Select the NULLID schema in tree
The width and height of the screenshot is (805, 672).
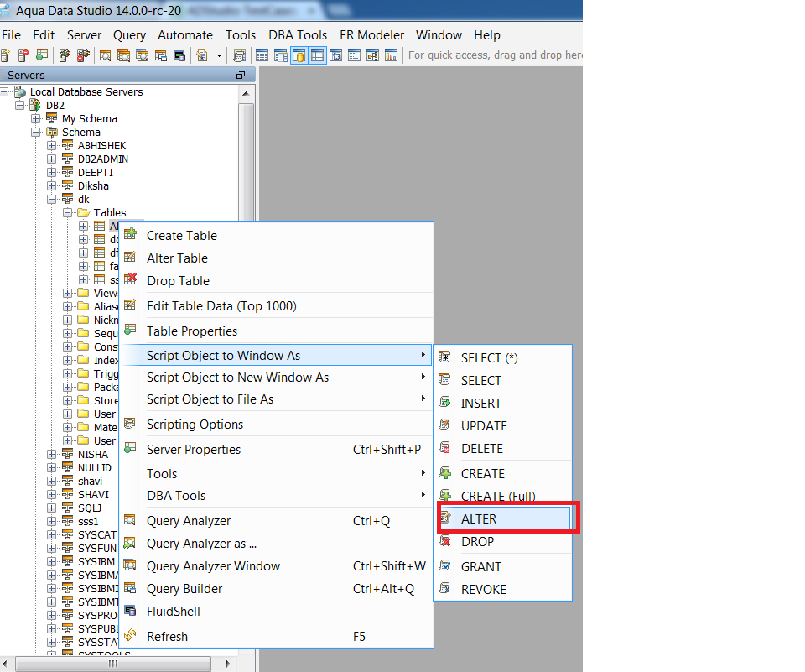[x=95, y=467]
